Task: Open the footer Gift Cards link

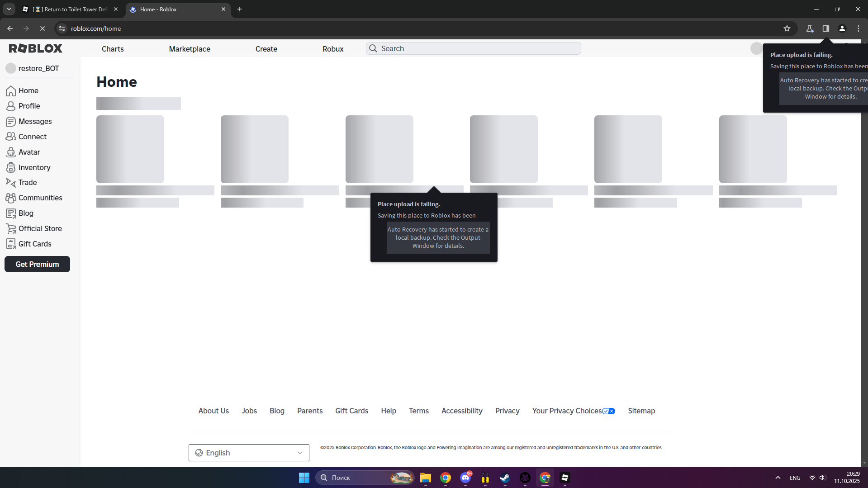Action: coord(352,411)
